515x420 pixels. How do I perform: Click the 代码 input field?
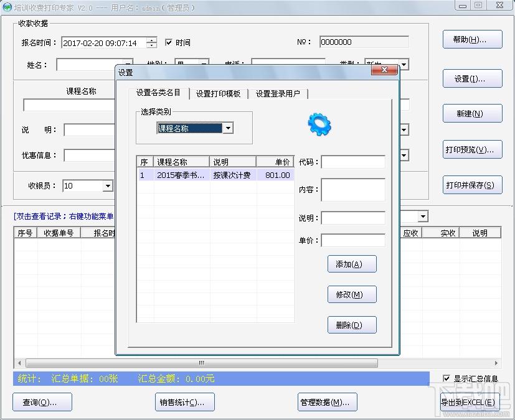(x=353, y=162)
